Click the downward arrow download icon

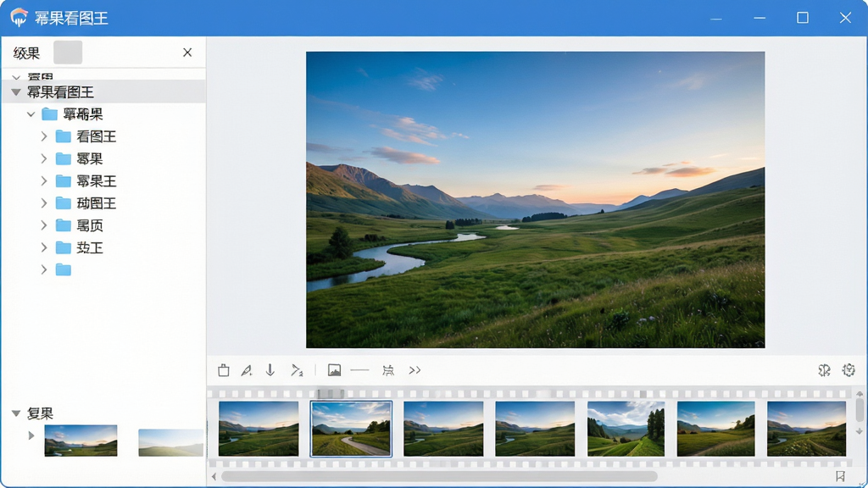(x=270, y=369)
